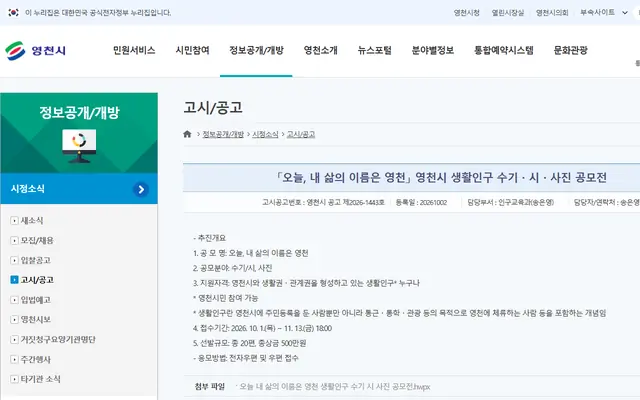
Task: Open the 문화관광 menu
Action: coord(571,50)
